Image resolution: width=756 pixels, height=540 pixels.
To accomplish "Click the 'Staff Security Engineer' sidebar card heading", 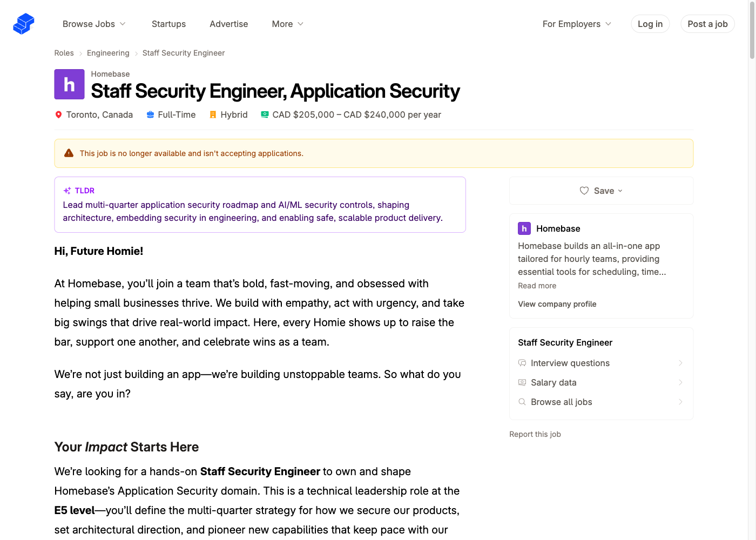I will [565, 342].
